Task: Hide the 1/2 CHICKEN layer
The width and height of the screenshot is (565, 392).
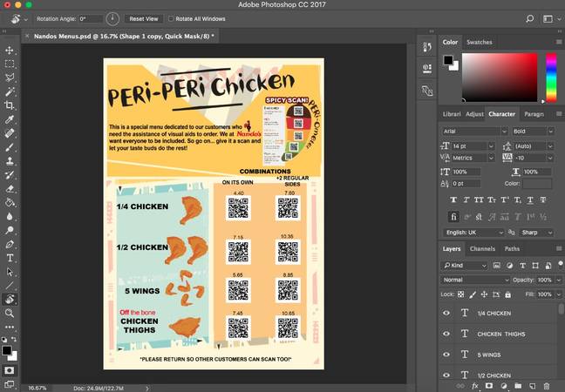Action: coord(446,375)
